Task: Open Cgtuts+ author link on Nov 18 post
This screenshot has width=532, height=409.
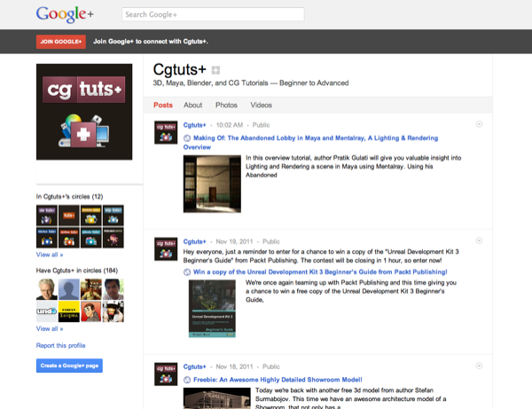Action: pyautogui.click(x=194, y=367)
